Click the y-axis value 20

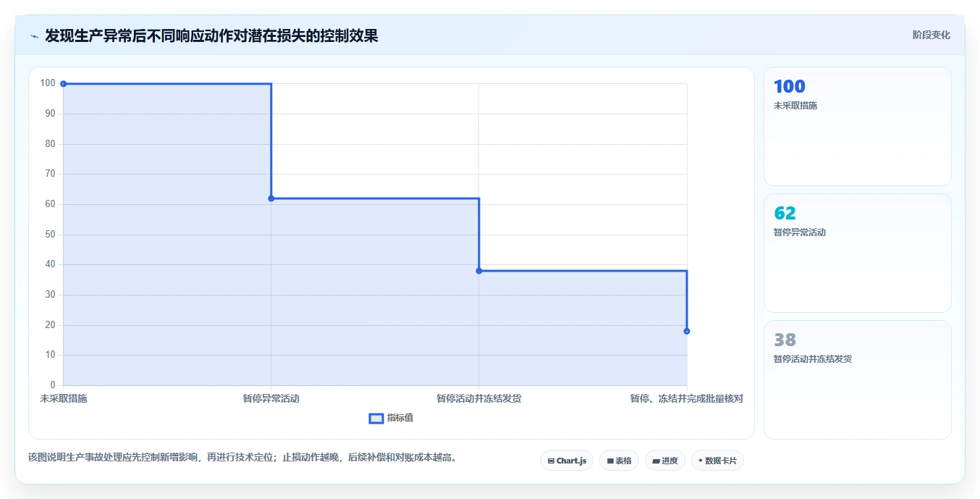(x=51, y=324)
